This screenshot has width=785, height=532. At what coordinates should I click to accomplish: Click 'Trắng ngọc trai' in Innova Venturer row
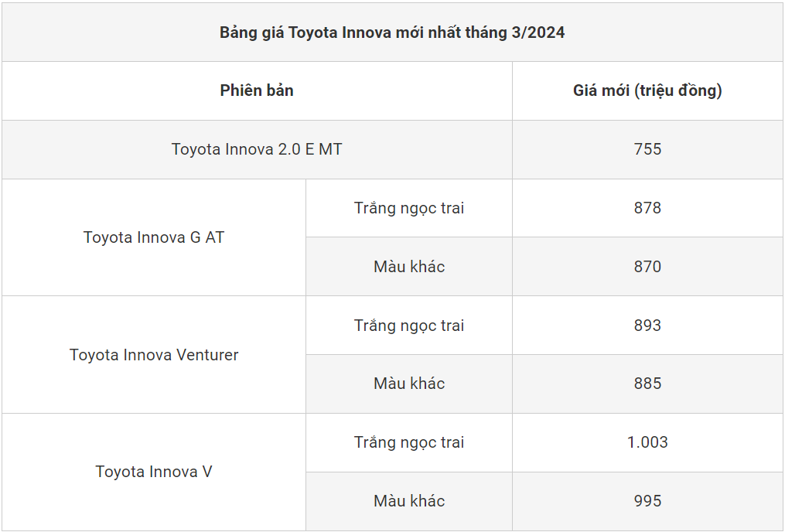pyautogui.click(x=409, y=326)
